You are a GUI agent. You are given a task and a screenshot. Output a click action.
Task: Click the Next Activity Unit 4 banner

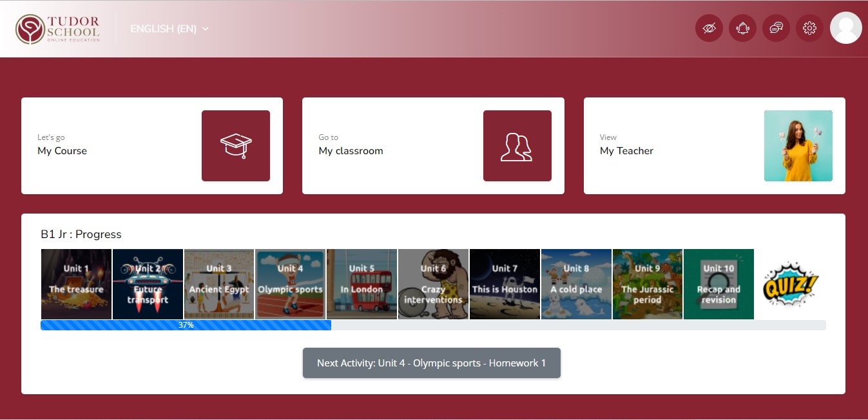tap(431, 363)
